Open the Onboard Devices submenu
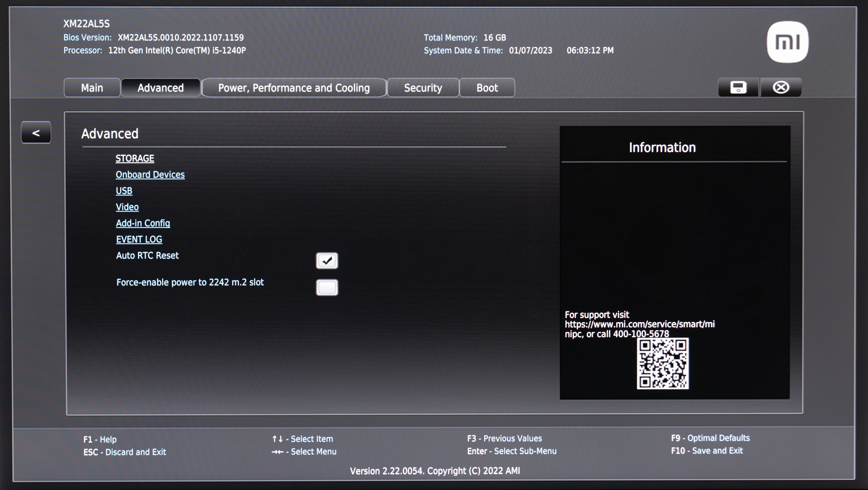The image size is (868, 490). [150, 175]
